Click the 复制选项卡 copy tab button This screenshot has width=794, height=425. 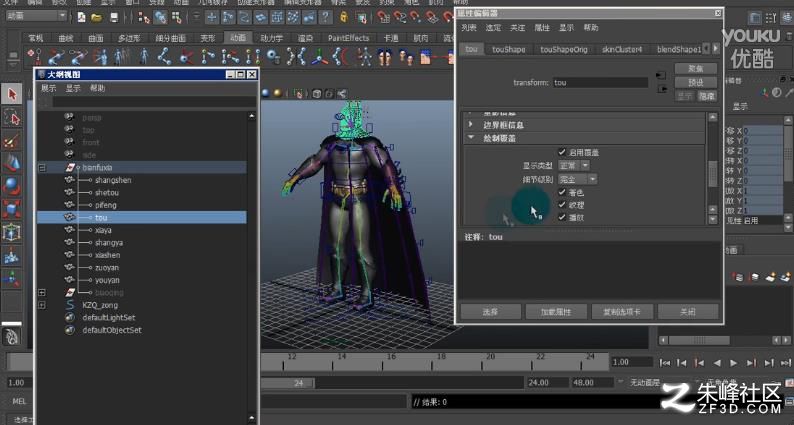pyautogui.click(x=622, y=312)
